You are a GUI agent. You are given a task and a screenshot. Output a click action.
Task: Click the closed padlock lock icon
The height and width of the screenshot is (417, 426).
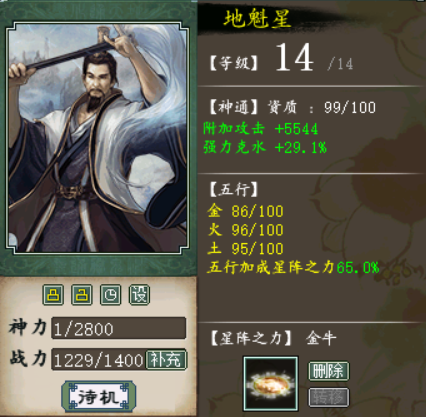pyautogui.click(x=53, y=295)
